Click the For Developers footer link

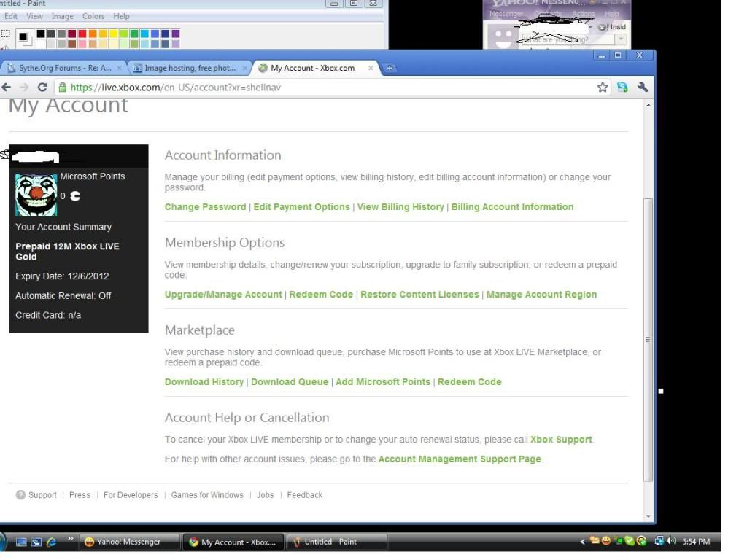[x=131, y=495]
